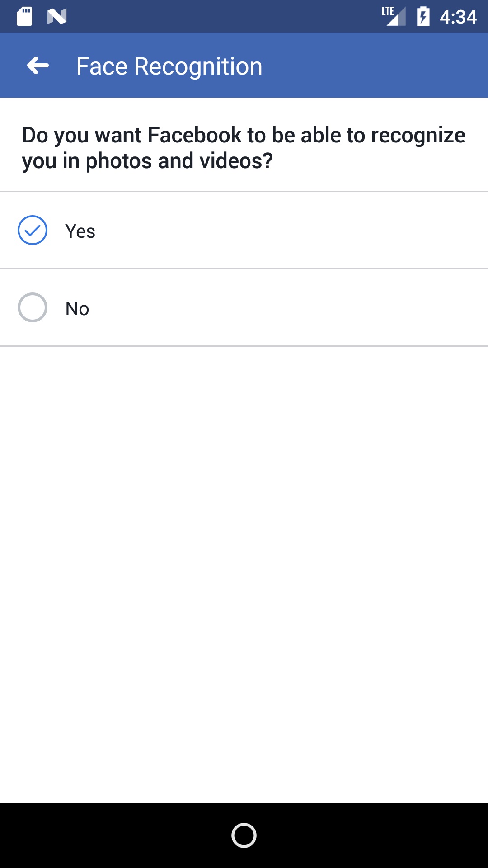Tap the battery charging icon
Screen dimensions: 488x868
point(423,17)
